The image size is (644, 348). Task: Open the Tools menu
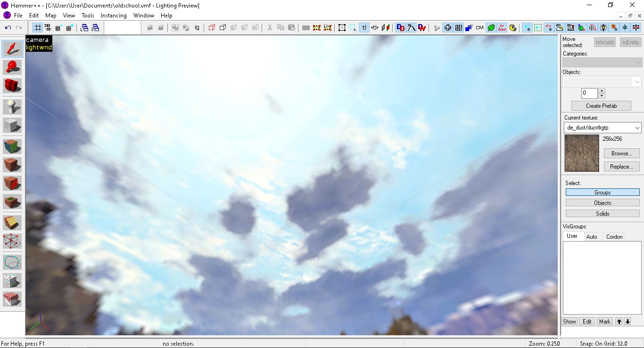click(87, 15)
